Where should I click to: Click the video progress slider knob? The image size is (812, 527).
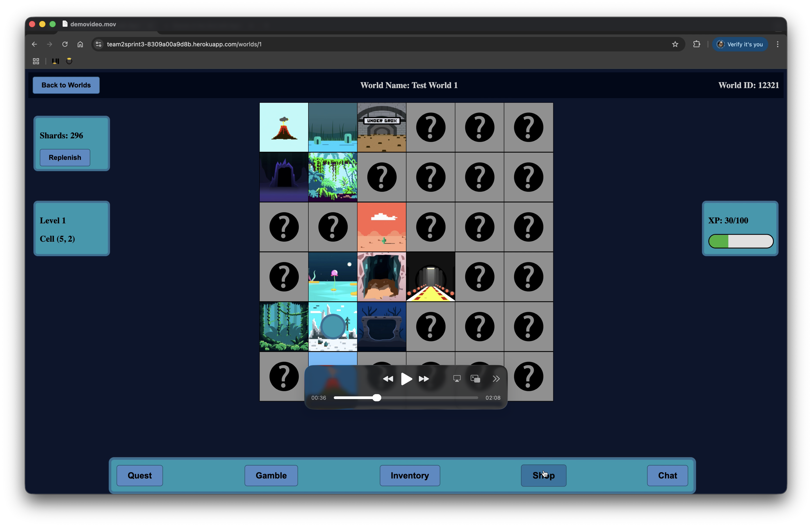(x=377, y=398)
